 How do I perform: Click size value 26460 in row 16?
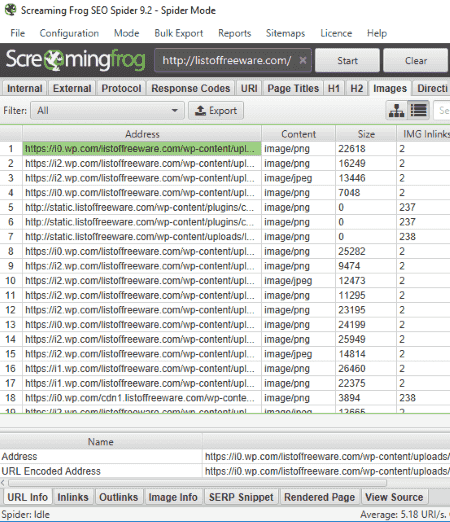(x=352, y=369)
